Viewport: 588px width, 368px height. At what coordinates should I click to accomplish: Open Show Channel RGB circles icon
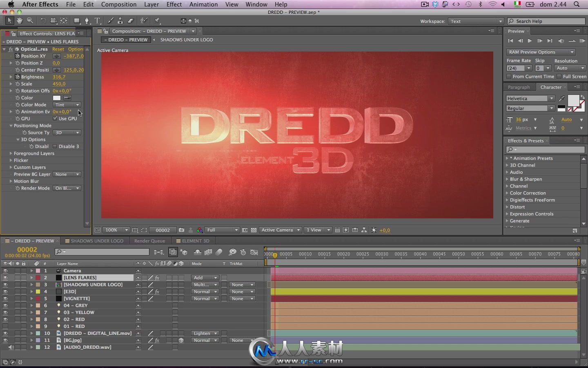point(199,230)
